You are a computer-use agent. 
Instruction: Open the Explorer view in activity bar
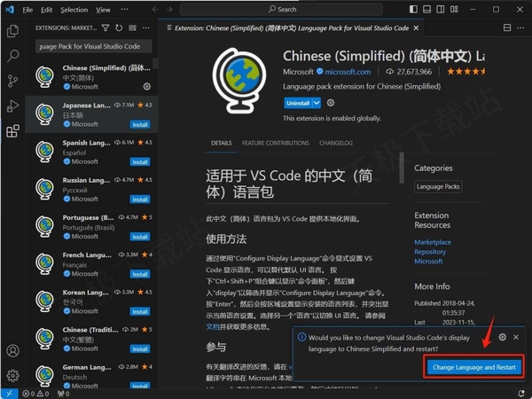[12, 31]
